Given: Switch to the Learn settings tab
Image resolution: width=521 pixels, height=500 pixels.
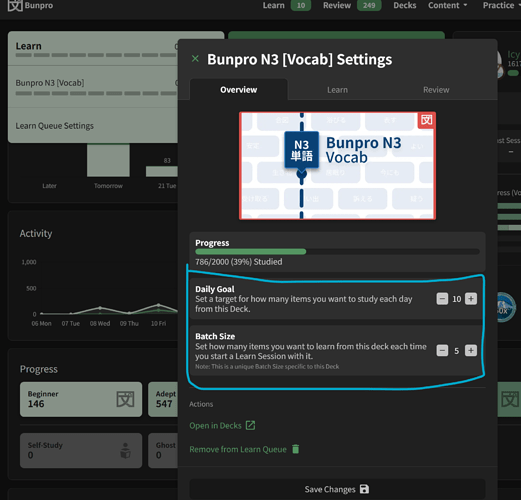Looking at the screenshot, I should pyautogui.click(x=337, y=90).
